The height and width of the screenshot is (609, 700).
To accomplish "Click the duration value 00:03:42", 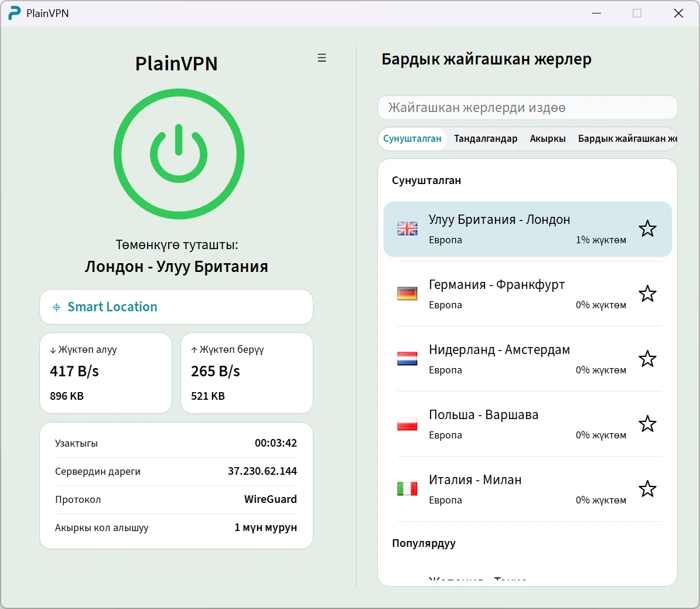I will 276,443.
